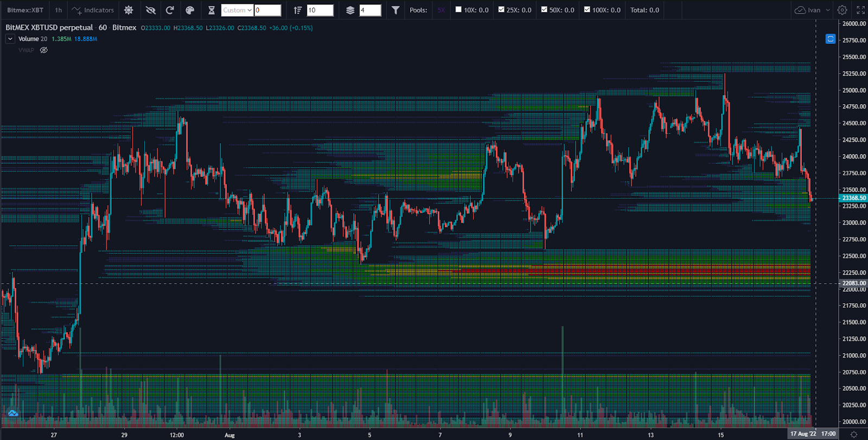Screen dimensions: 868x440
Task: Click the 20000.00 price axis label
Action: click(x=854, y=422)
